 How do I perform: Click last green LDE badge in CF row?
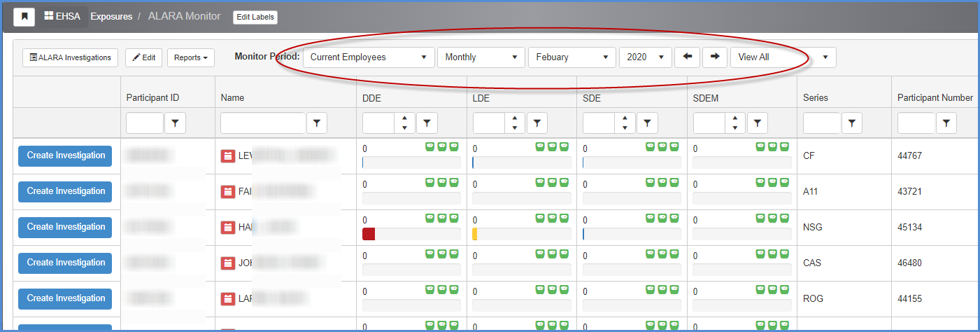(x=564, y=146)
